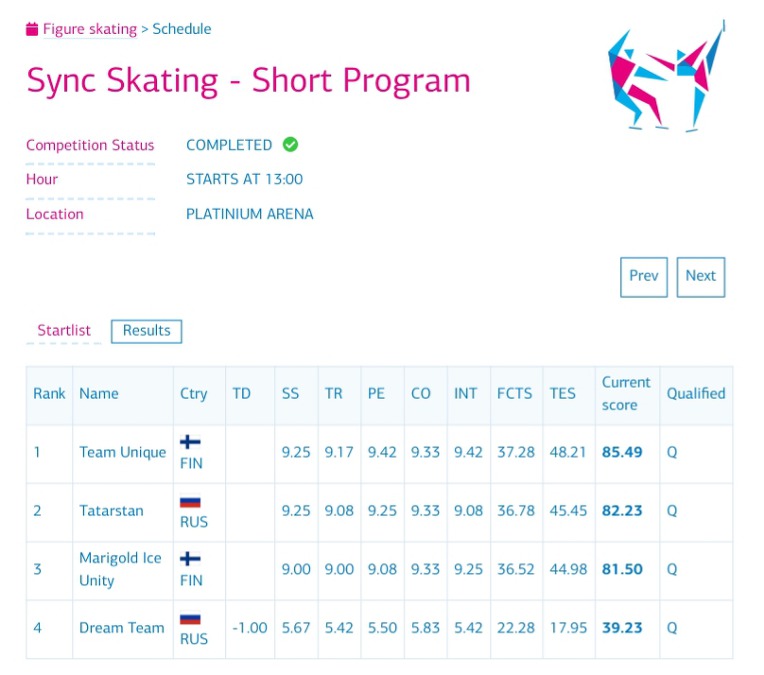
Task: Click the green completed checkmark icon
Action: point(290,145)
